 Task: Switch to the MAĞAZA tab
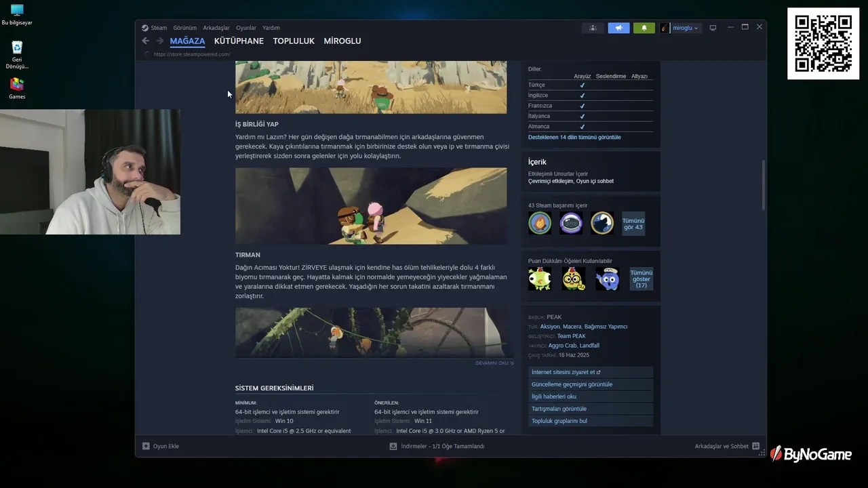tap(187, 41)
